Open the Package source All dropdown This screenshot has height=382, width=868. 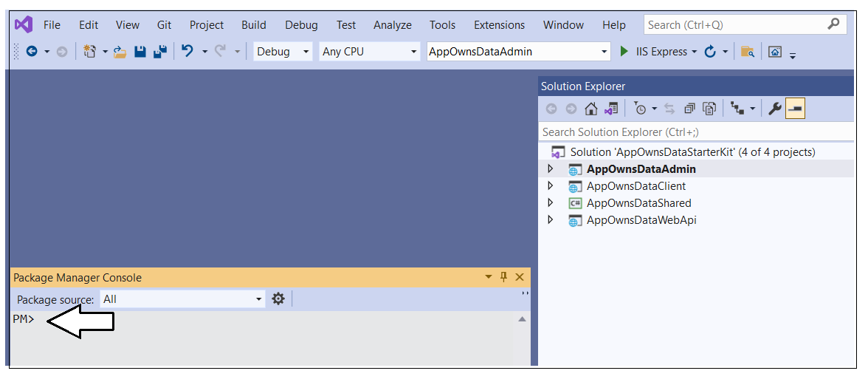point(258,299)
